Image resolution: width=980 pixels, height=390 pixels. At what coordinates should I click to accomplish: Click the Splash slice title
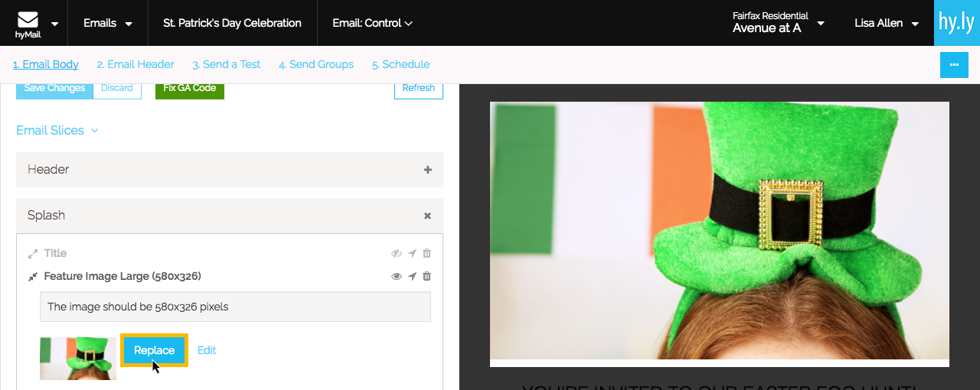[x=46, y=216]
